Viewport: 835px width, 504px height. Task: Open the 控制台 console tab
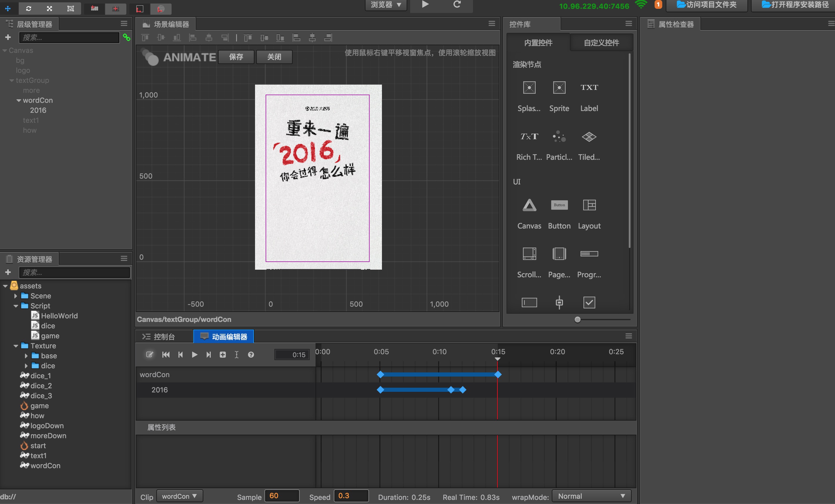point(164,337)
